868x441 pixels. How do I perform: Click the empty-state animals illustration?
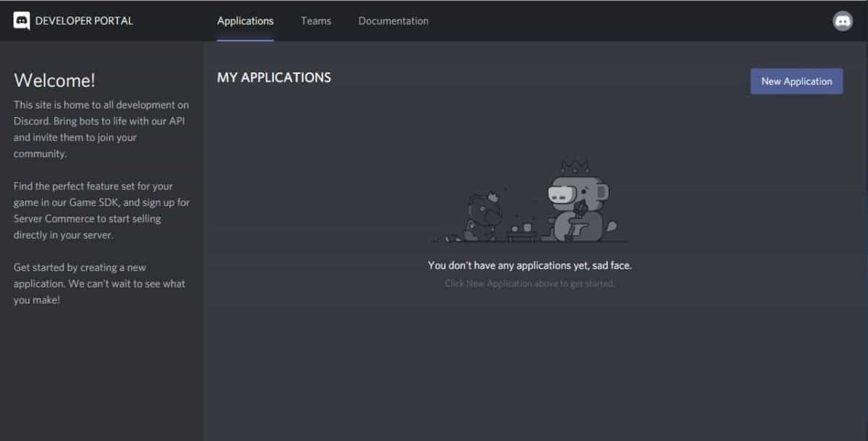click(530, 202)
